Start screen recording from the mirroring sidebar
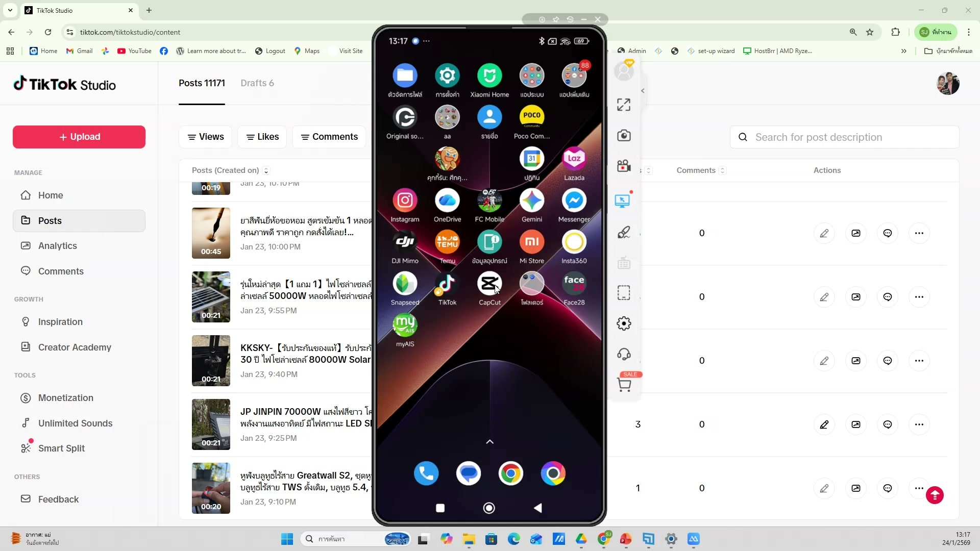Viewport: 980px width, 551px height. coord(624,166)
